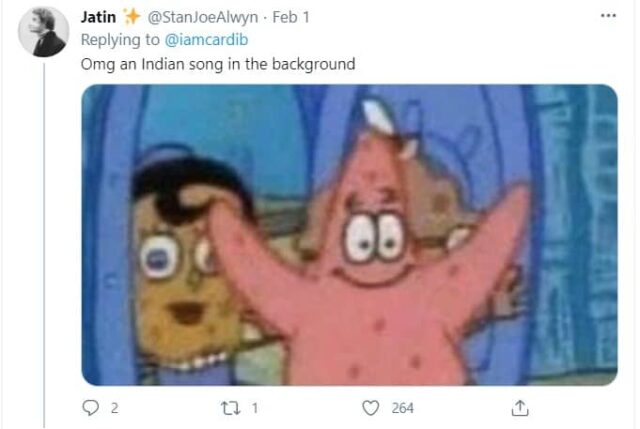640x429 pixels.
Task: Click the "Replying to" label
Action: pos(120,40)
